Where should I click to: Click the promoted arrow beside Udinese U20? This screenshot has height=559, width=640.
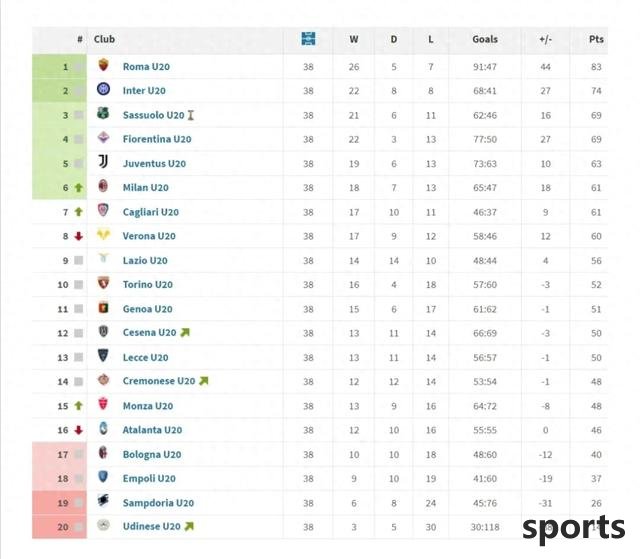pos(189,527)
